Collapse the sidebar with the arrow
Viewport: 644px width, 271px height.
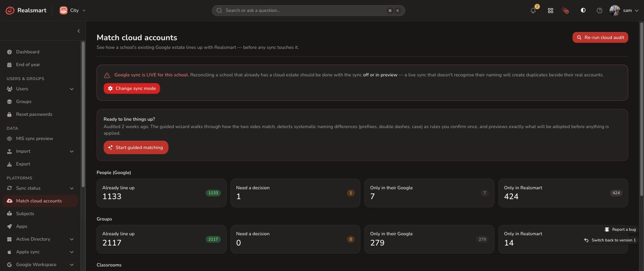coord(78,31)
